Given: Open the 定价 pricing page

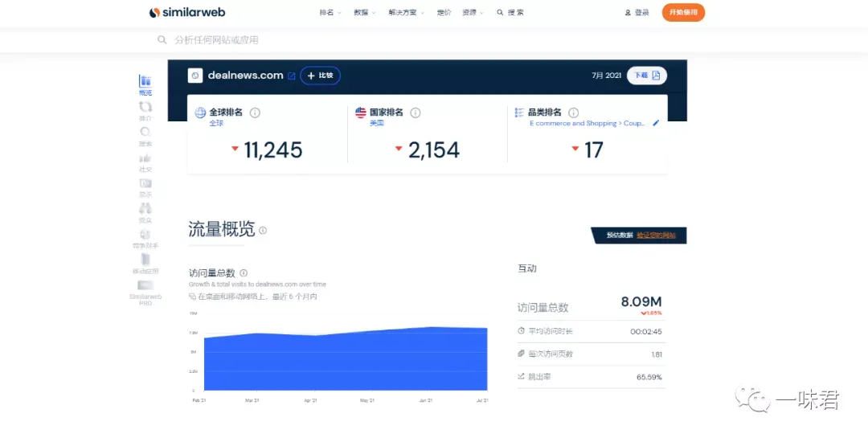Looking at the screenshot, I should point(444,12).
